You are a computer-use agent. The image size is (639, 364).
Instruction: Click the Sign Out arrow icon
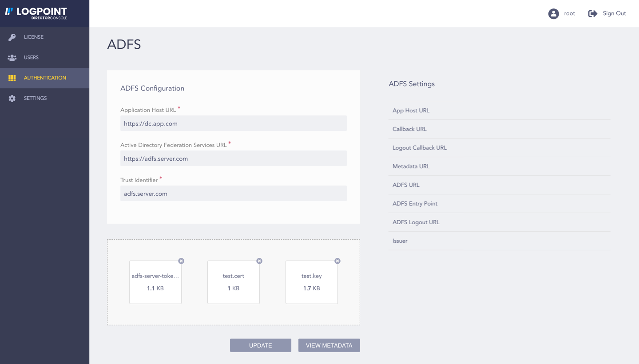coord(592,13)
